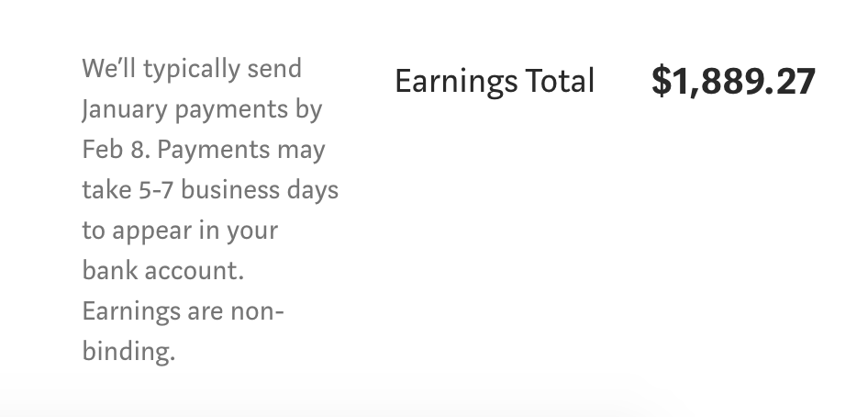
Task: Click the "We'll typically send" text line
Action: tap(192, 70)
